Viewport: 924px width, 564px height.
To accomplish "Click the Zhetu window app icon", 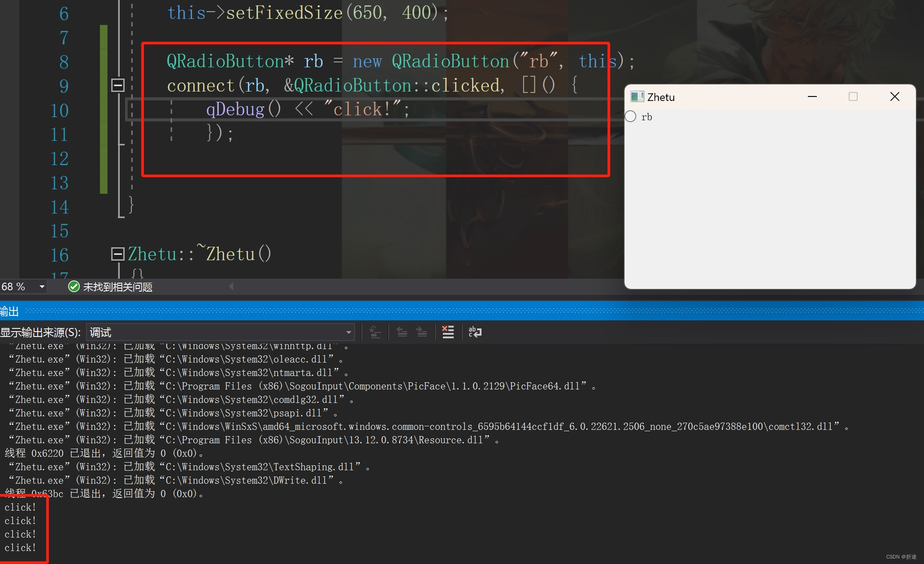I will click(637, 97).
